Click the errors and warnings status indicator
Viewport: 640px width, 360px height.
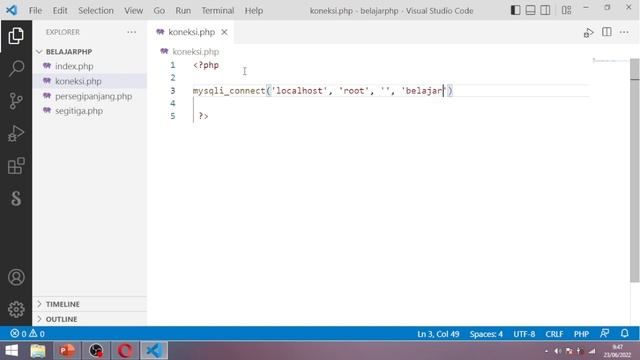[x=28, y=334]
